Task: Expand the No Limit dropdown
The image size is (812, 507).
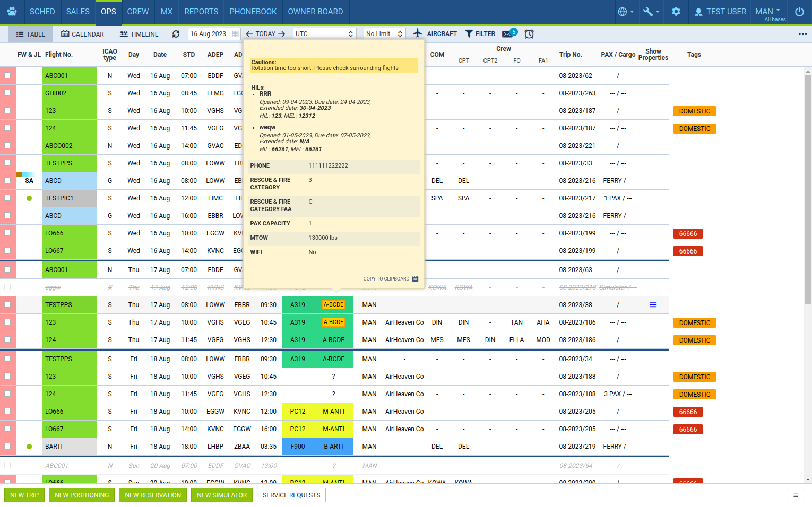Action: [385, 34]
